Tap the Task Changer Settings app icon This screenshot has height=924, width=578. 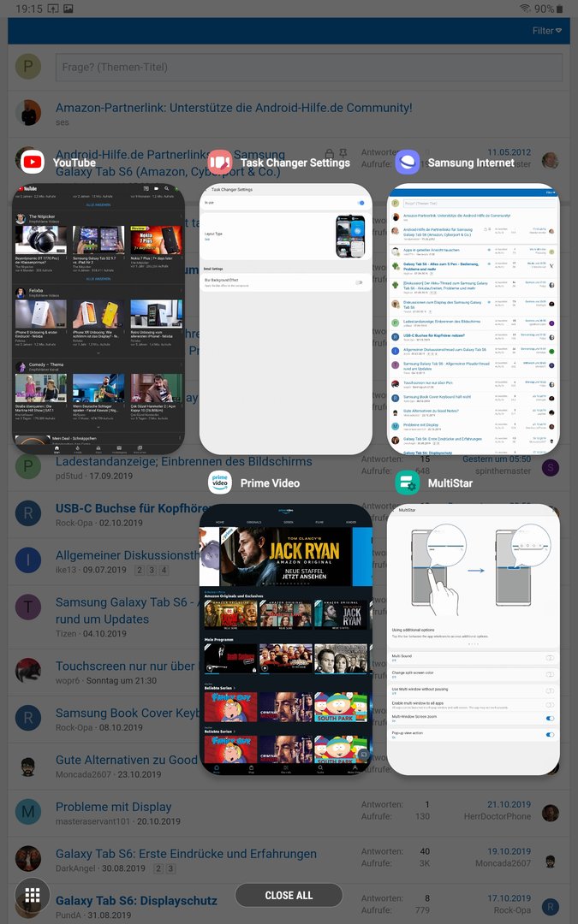tap(220, 162)
